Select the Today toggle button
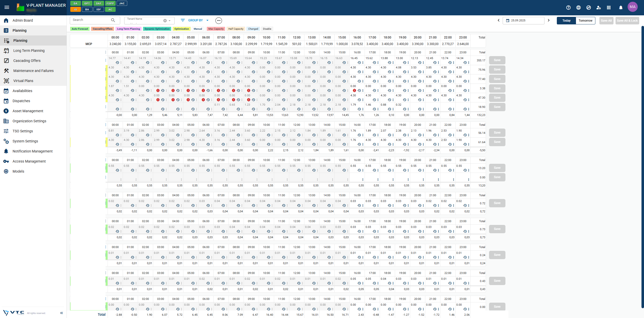Image resolution: width=644 pixels, height=318 pixels. click(x=566, y=21)
